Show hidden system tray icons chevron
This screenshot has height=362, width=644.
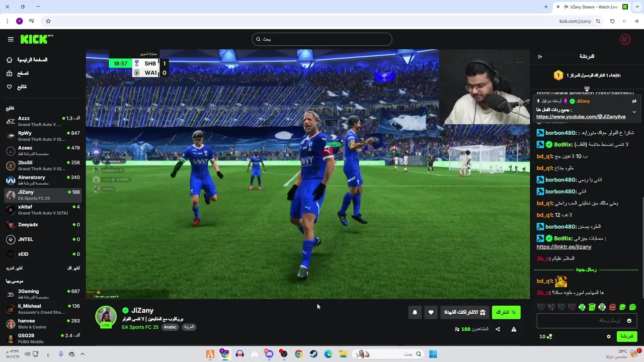(x=83, y=354)
